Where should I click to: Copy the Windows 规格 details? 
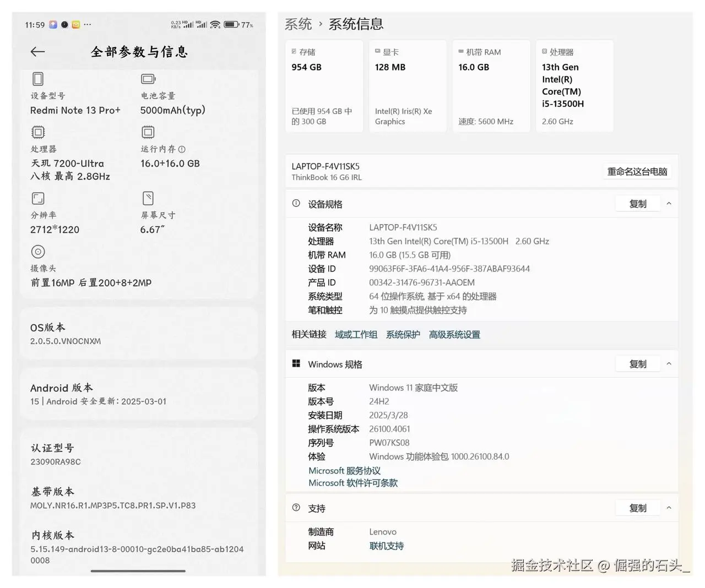point(638,364)
